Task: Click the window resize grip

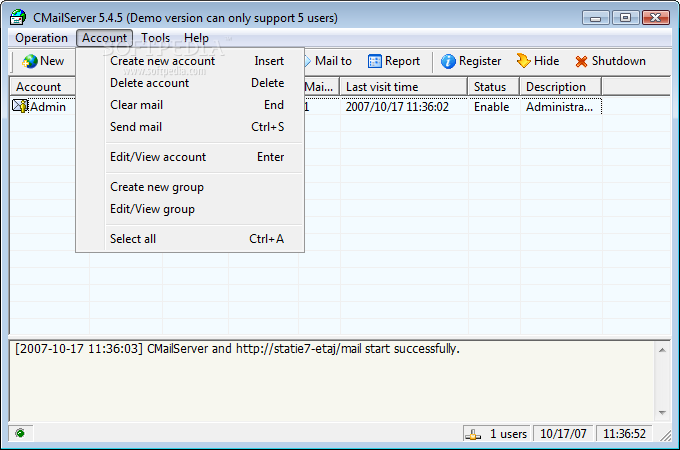Action: click(x=665, y=435)
